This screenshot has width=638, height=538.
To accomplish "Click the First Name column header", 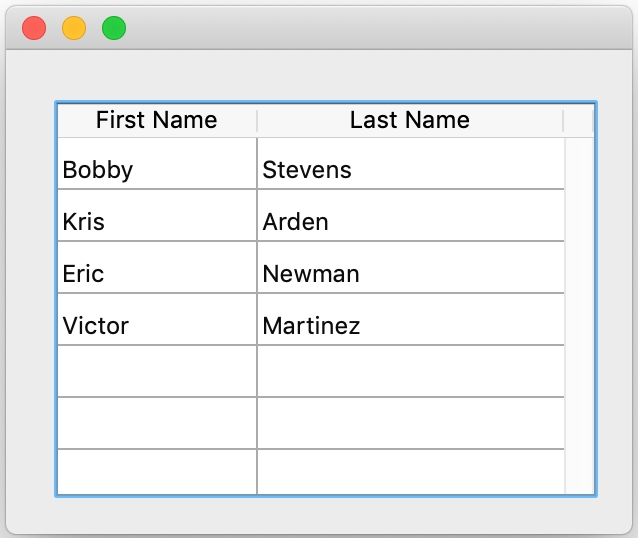I will (x=156, y=121).
